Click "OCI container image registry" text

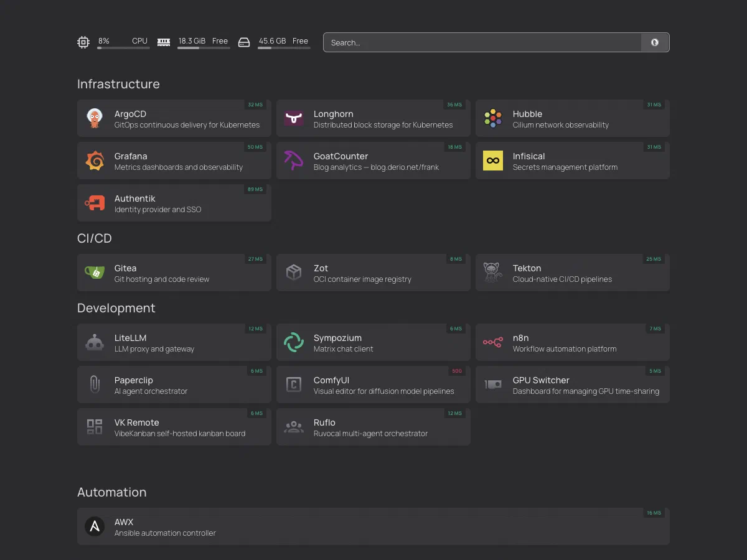(362, 279)
